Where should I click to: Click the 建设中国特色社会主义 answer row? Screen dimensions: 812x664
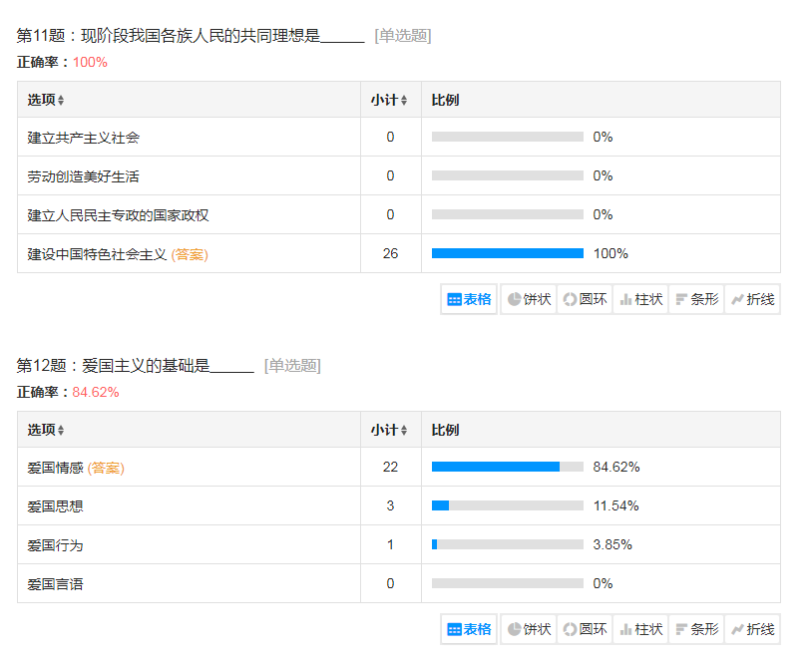click(x=97, y=254)
